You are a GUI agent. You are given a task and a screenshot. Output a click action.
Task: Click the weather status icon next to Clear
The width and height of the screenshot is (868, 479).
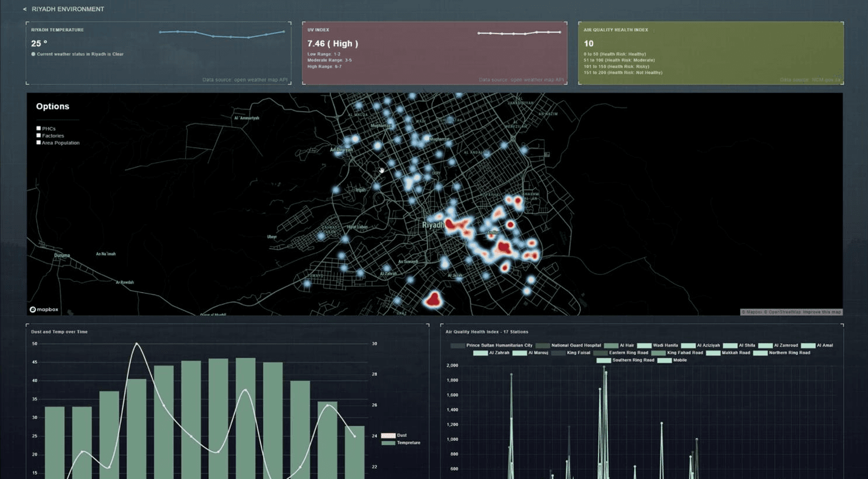[34, 54]
